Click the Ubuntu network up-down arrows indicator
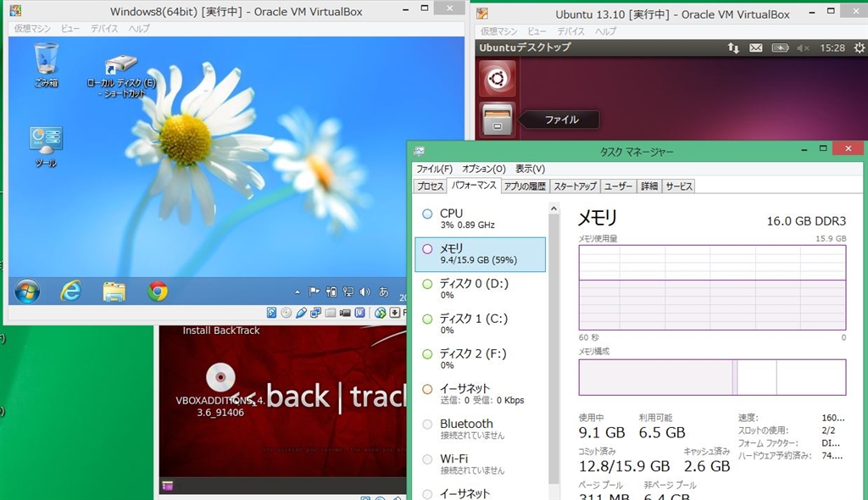The image size is (868, 500). (x=733, y=48)
